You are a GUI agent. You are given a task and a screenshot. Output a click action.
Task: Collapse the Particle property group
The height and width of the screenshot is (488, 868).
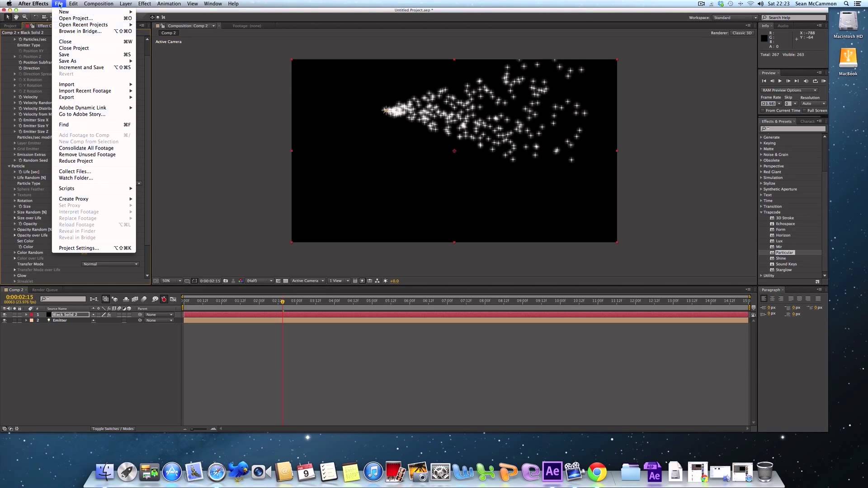coord(9,166)
